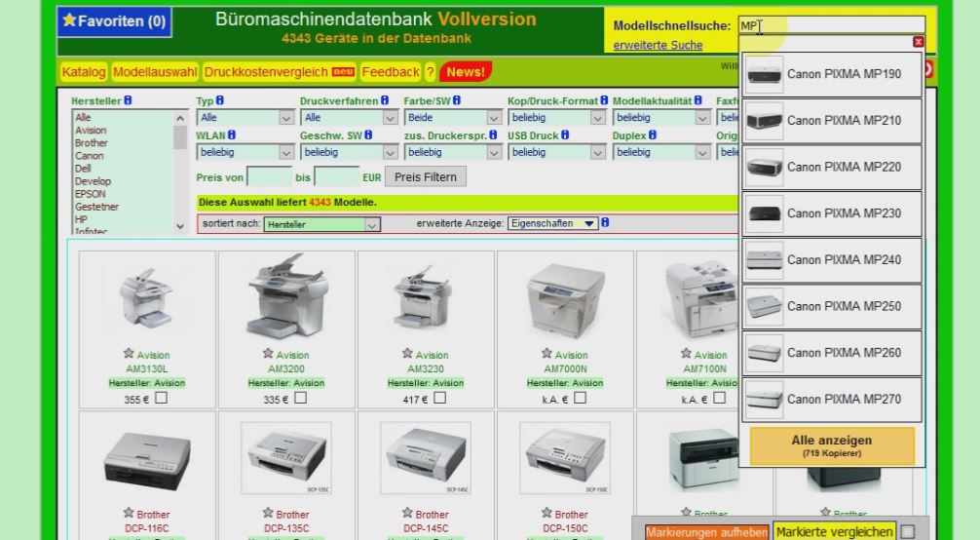
Task: Select EPSON in the Hersteller list
Action: point(90,194)
